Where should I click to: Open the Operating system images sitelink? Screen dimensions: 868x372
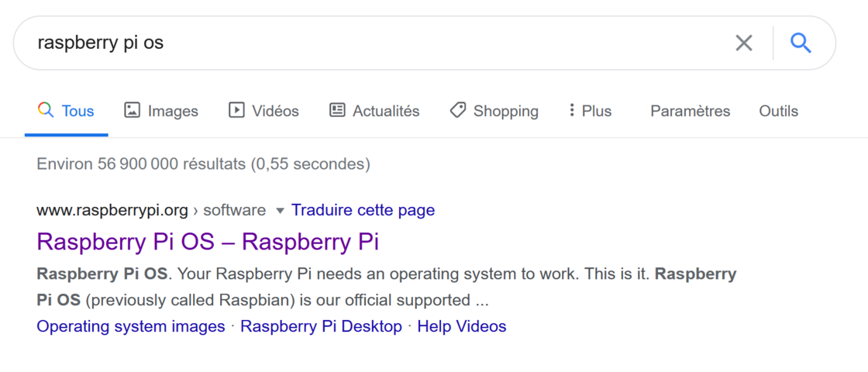coord(131,326)
